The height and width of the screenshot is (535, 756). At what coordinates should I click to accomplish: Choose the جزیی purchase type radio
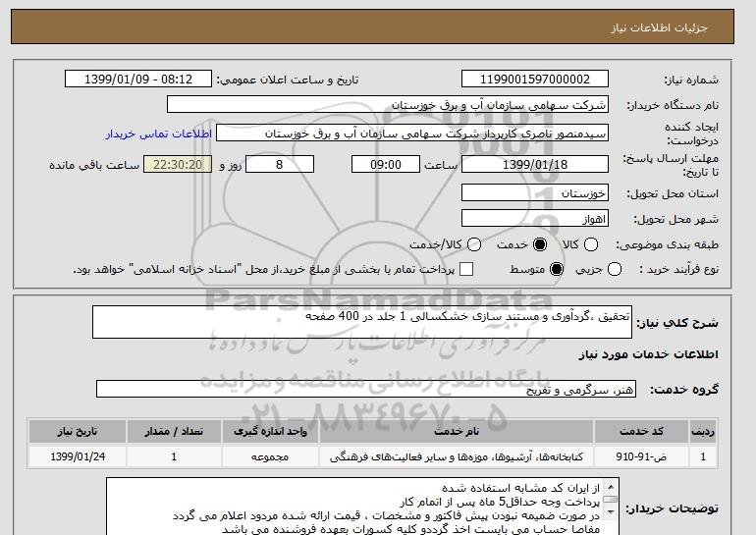point(615,269)
